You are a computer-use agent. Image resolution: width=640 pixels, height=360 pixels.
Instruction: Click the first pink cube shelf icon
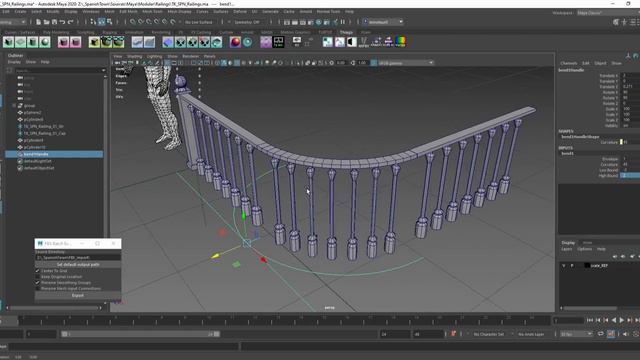click(63, 42)
